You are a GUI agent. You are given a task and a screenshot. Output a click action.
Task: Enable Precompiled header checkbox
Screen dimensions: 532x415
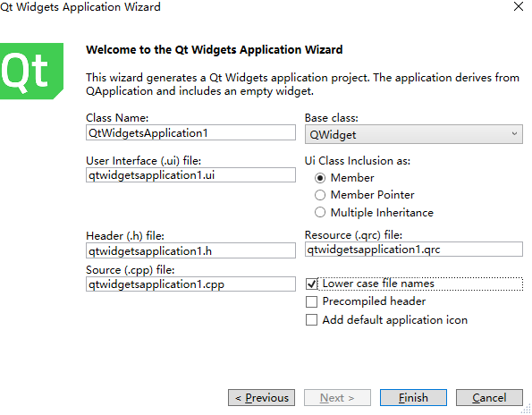click(311, 301)
